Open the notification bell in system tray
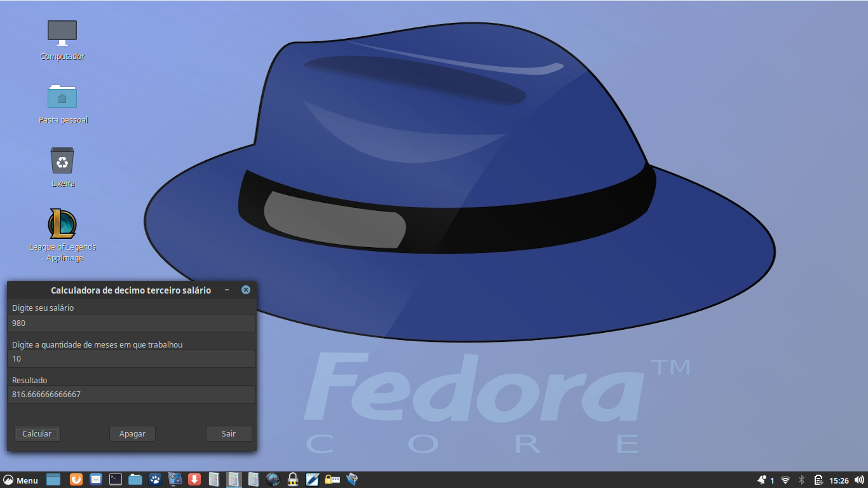This screenshot has width=868, height=488. [762, 480]
